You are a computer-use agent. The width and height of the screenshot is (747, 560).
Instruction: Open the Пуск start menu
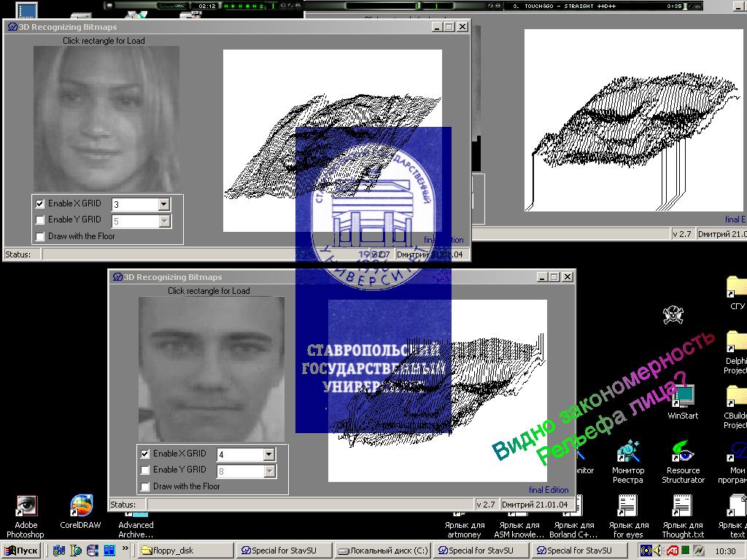click(22, 551)
